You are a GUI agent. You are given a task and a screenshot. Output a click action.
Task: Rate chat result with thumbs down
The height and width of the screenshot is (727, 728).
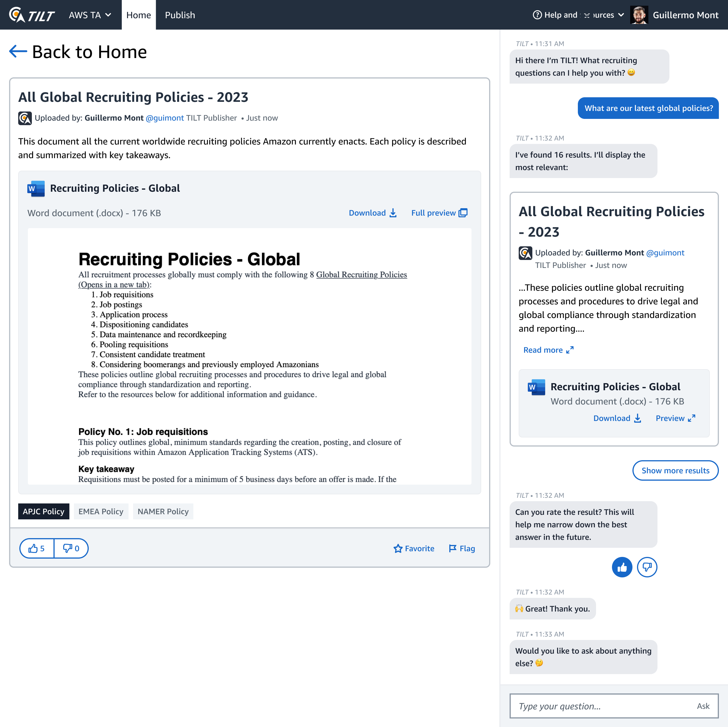tap(647, 567)
